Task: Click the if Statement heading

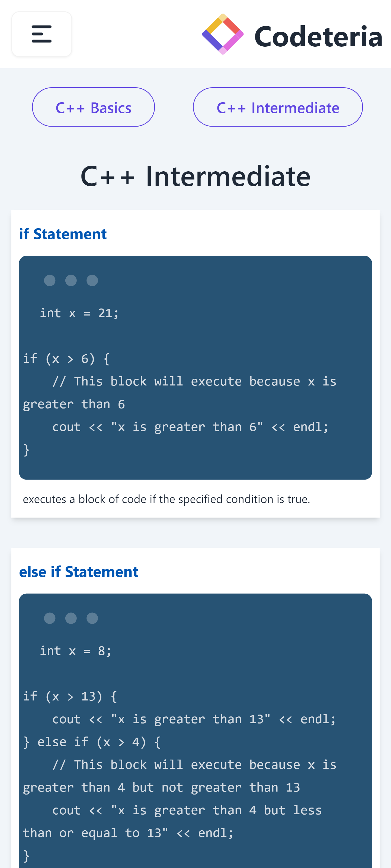Action: click(63, 234)
